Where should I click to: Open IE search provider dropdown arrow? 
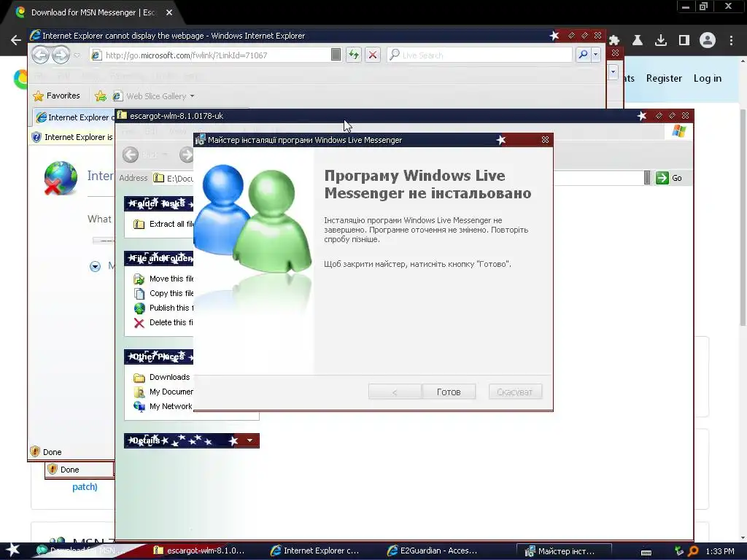coord(595,55)
